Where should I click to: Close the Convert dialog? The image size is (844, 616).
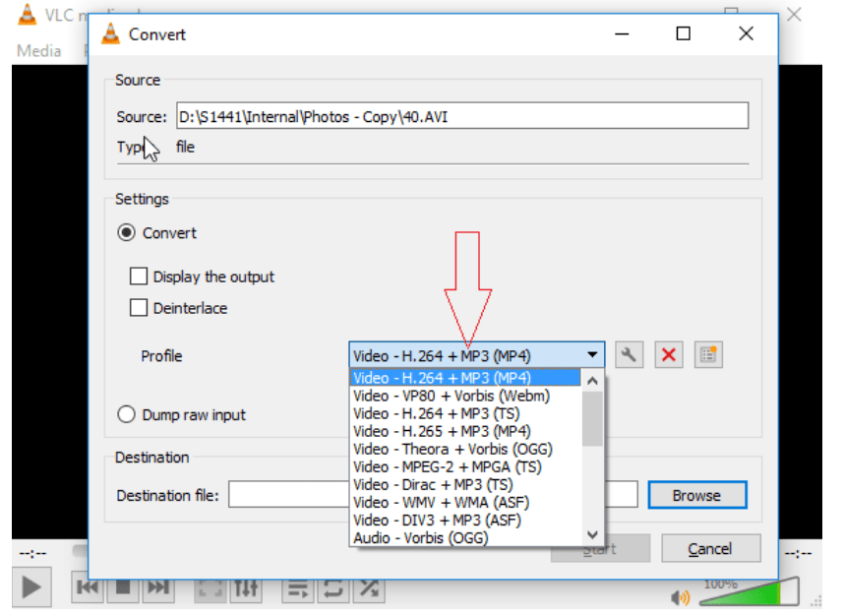[746, 33]
